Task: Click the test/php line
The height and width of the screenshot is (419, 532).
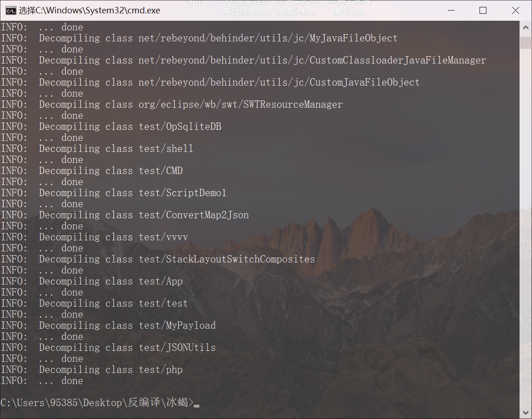Action: 92,369
